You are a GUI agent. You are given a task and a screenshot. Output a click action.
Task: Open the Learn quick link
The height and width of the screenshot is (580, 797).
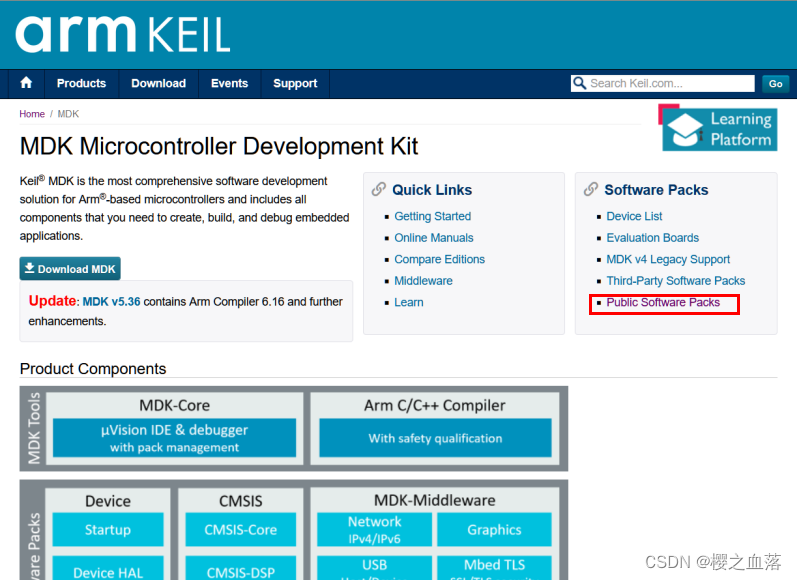tap(409, 302)
